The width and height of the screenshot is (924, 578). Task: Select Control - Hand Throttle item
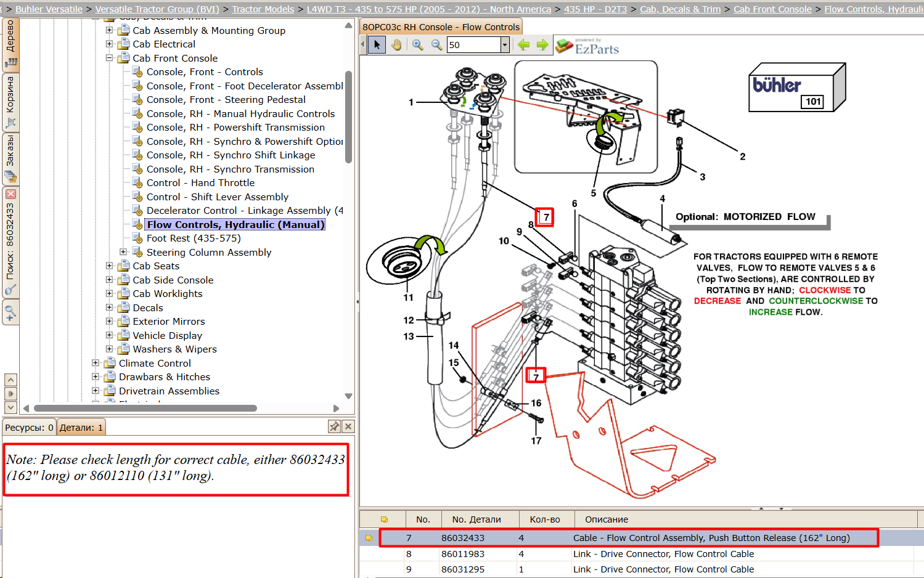click(x=200, y=183)
